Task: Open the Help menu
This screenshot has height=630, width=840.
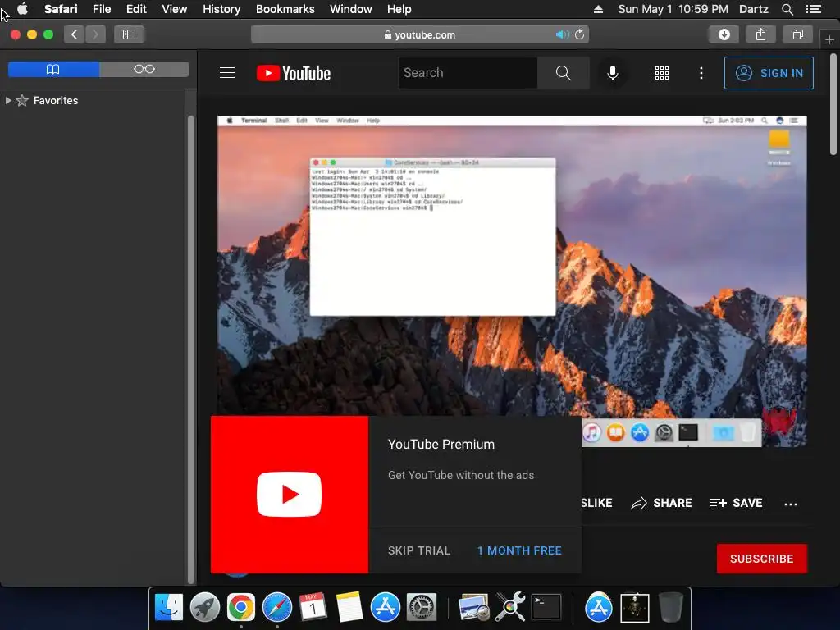Action: (x=399, y=9)
